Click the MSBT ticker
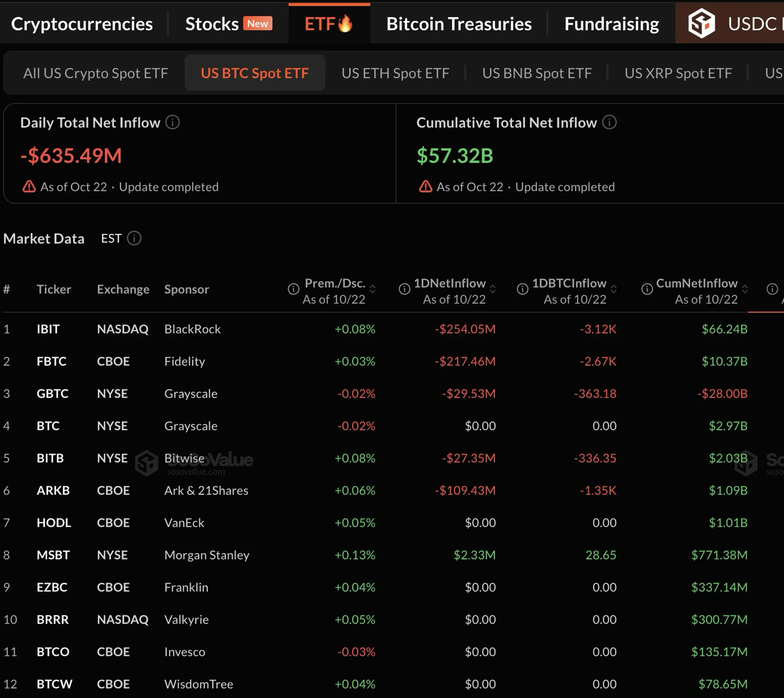The width and height of the screenshot is (784, 698). pos(53,555)
